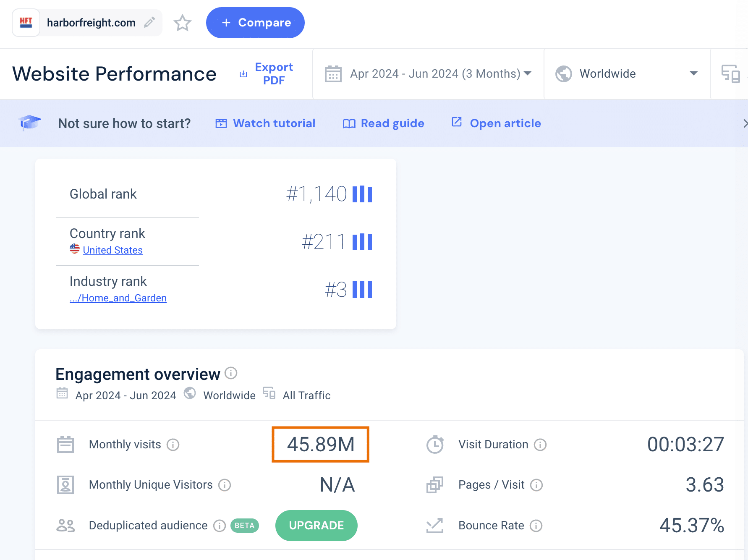This screenshot has height=560, width=748.
Task: Click the info icon beside Monthly Unique Visitors
Action: tap(225, 485)
